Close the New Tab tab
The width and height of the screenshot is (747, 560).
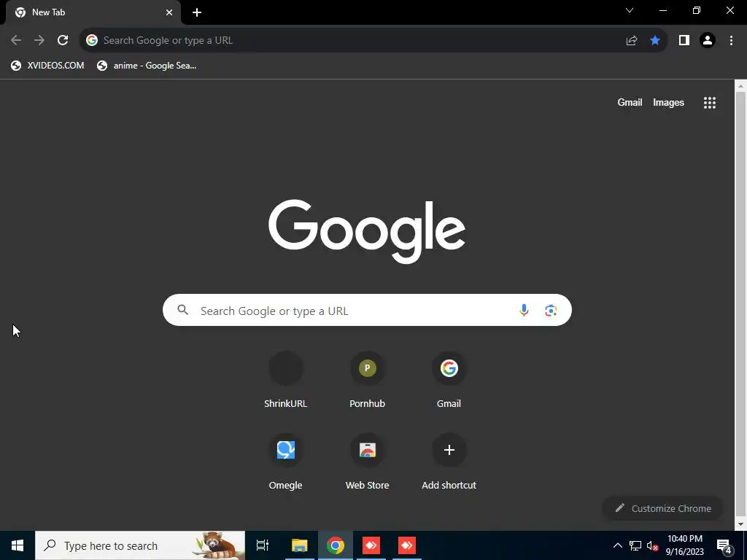pos(169,12)
